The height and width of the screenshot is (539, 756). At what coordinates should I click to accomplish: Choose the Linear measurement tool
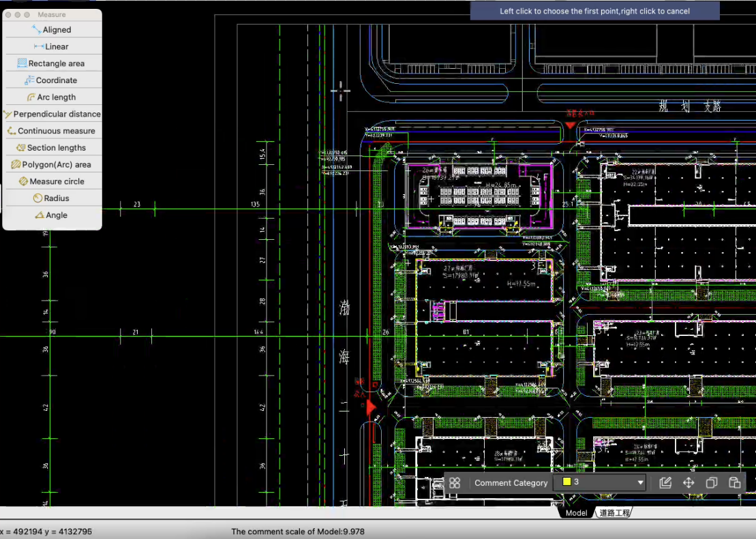click(x=52, y=46)
